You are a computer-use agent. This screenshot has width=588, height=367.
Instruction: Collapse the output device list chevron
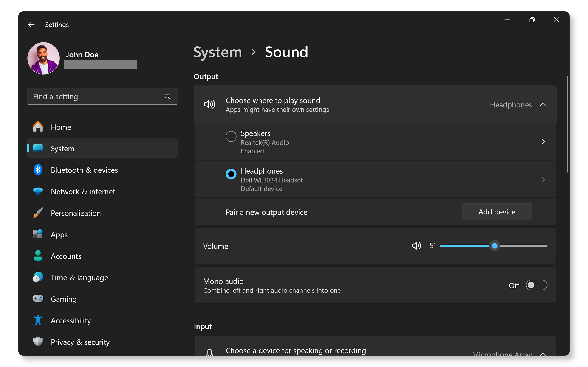tap(543, 104)
